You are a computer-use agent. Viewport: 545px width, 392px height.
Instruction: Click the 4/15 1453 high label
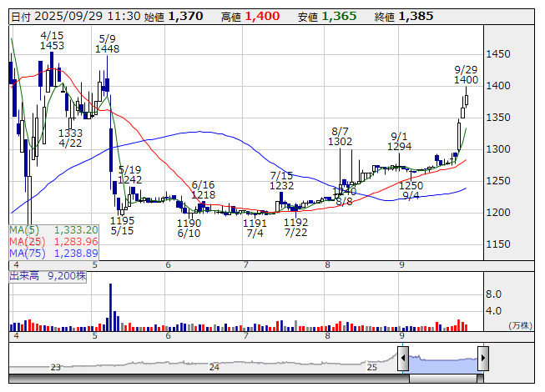tap(52, 40)
